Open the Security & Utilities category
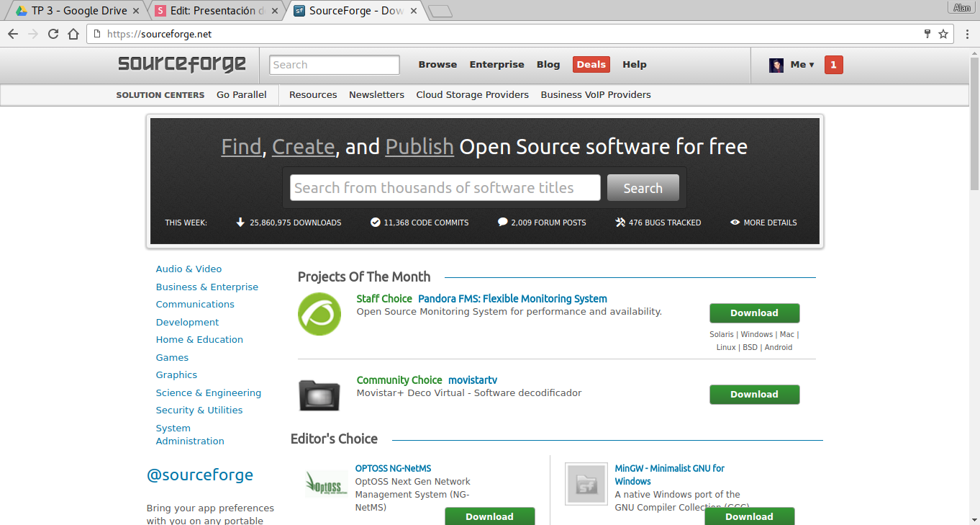 [199, 410]
